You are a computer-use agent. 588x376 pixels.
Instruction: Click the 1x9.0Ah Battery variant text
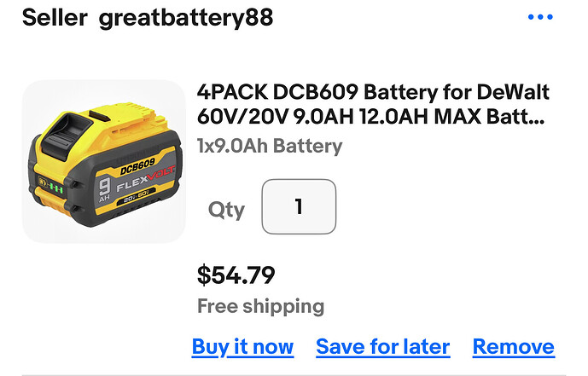[270, 146]
